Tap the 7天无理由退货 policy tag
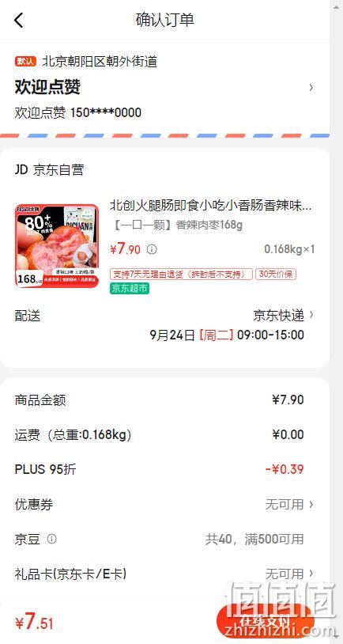The image size is (343, 644). pos(181,274)
